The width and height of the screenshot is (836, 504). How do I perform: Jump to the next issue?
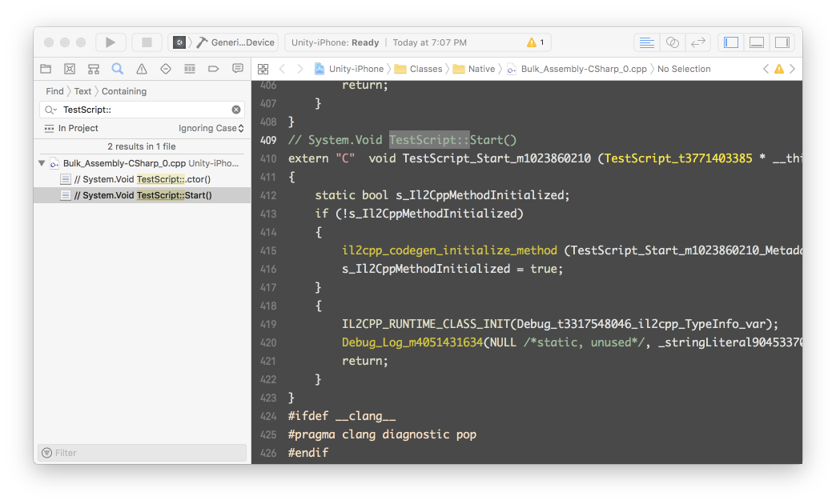792,69
